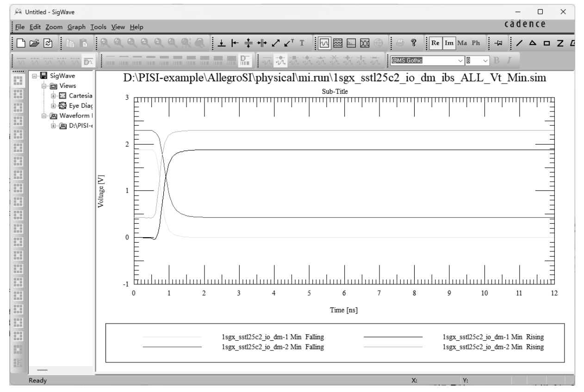This screenshot has height=392, width=584.
Task: Click the default line width D icon
Action: (x=245, y=60)
